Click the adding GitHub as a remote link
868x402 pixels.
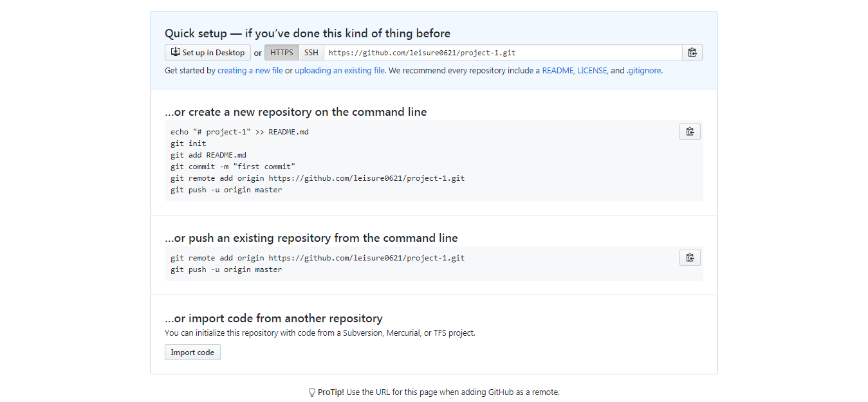tap(508, 392)
